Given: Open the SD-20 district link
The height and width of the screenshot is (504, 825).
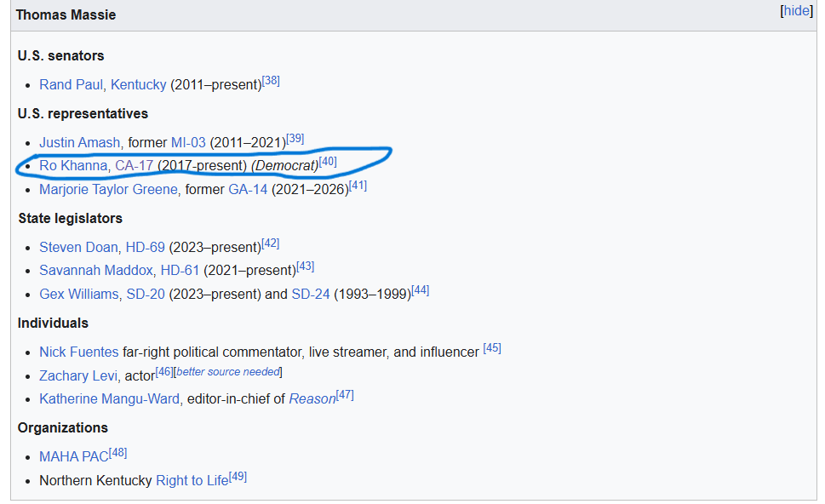Looking at the screenshot, I should (146, 294).
